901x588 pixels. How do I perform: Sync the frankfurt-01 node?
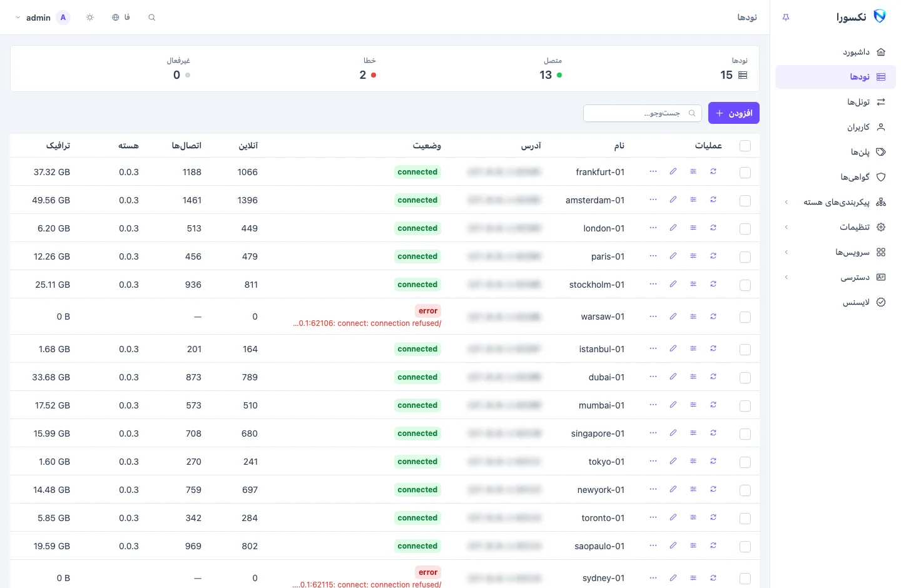713,171
